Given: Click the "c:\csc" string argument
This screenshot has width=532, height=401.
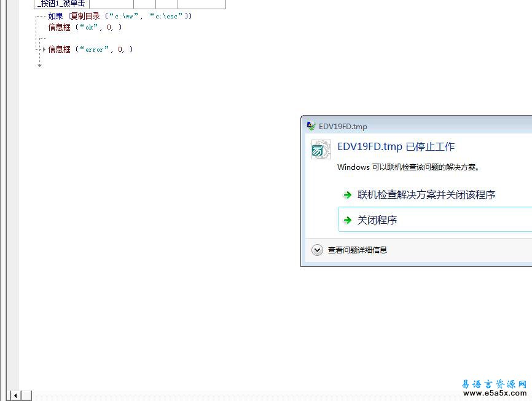Looking at the screenshot, I should click(166, 16).
